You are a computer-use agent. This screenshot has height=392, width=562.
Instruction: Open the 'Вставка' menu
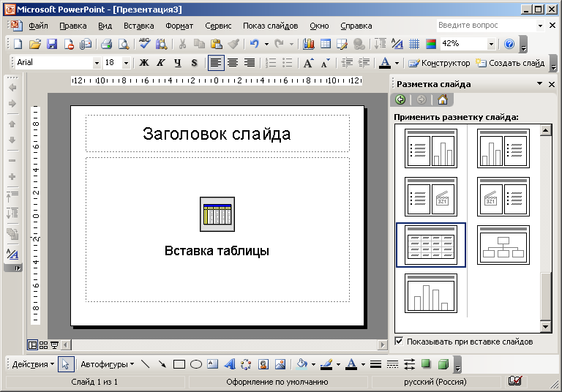[139, 26]
